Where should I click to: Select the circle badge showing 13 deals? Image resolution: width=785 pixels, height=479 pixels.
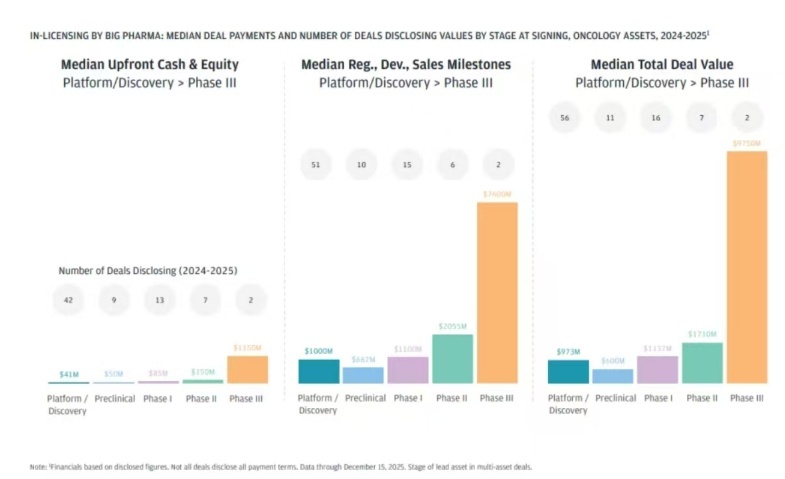coord(158,299)
